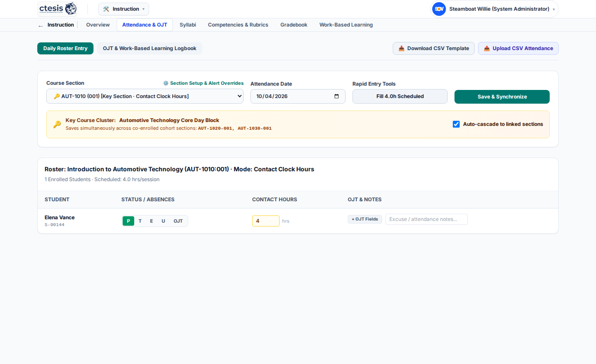Screen dimensions: 596x364
Task: Open the Instruction module dropdown
Action: click(124, 9)
